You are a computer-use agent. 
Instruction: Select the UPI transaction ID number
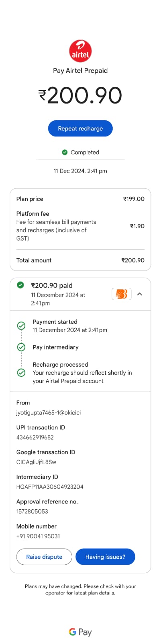click(35, 437)
